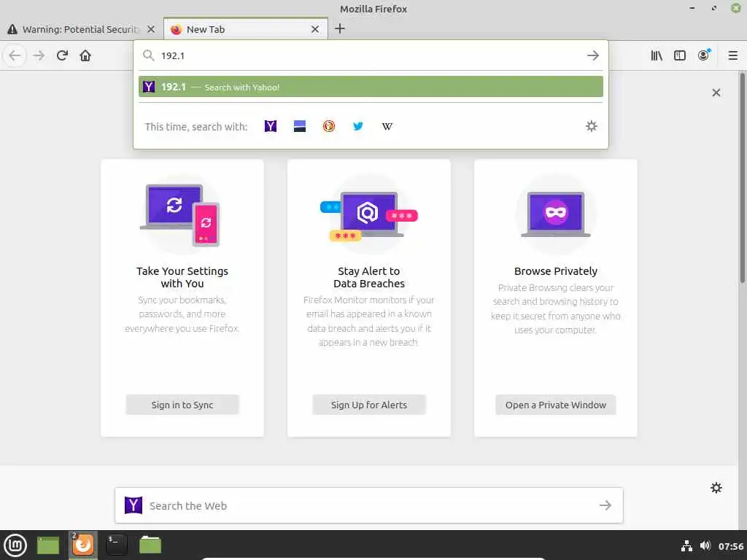Open the Firefox home page icon

85,55
